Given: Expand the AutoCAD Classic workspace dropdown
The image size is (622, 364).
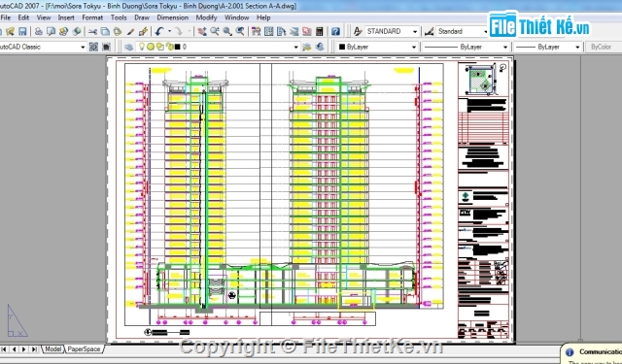Looking at the screenshot, I should (43, 47).
